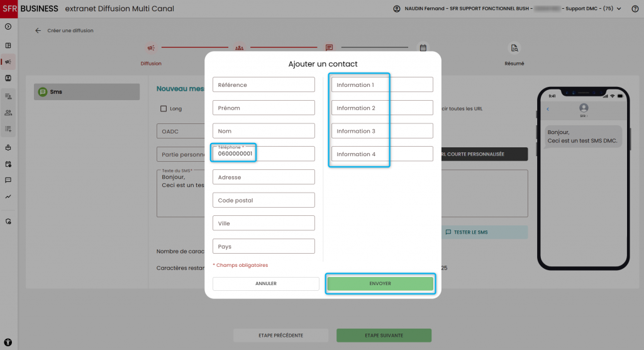Expand the user account dropdown chevron
Screen dimensions: 644x350
pos(619,9)
